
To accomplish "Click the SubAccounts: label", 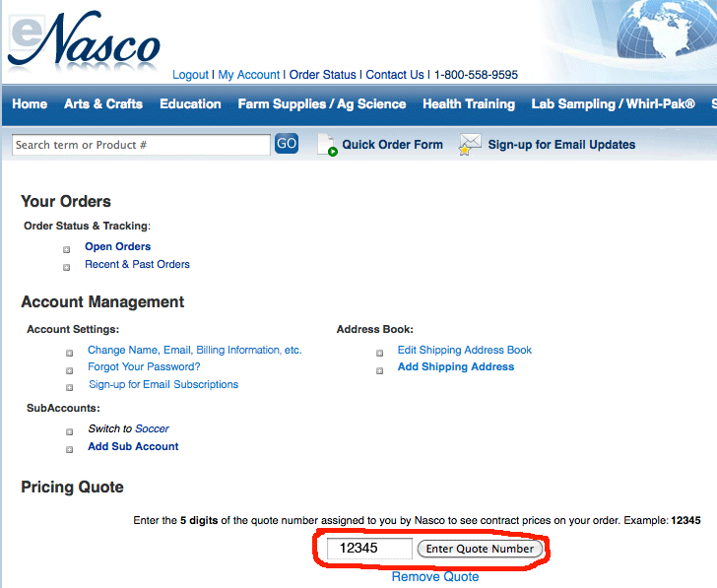I will point(63,408).
